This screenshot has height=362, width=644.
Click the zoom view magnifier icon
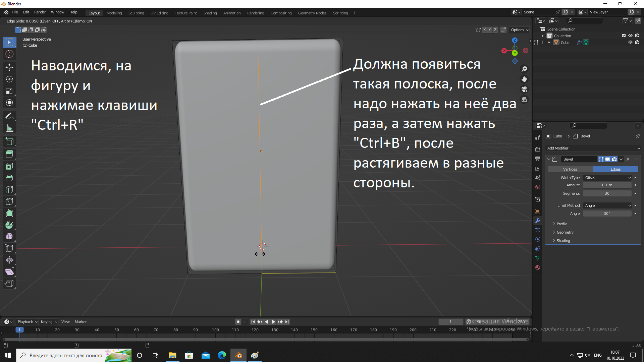(x=524, y=69)
